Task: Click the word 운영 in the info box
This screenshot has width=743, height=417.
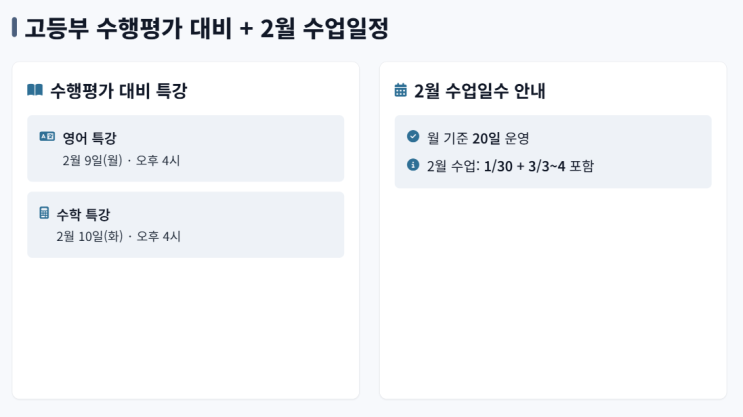Action: click(517, 137)
